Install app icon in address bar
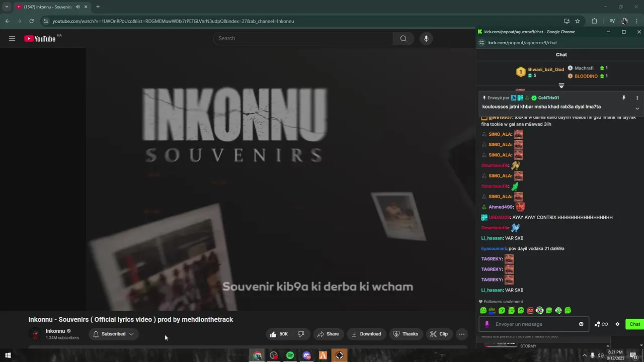This screenshot has width=644, height=362. pyautogui.click(x=567, y=21)
